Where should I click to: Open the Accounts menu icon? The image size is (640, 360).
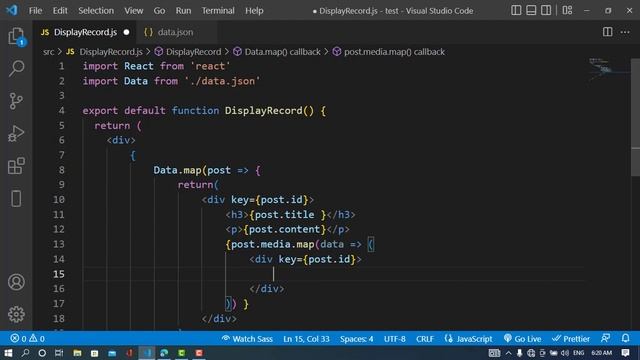[16, 282]
